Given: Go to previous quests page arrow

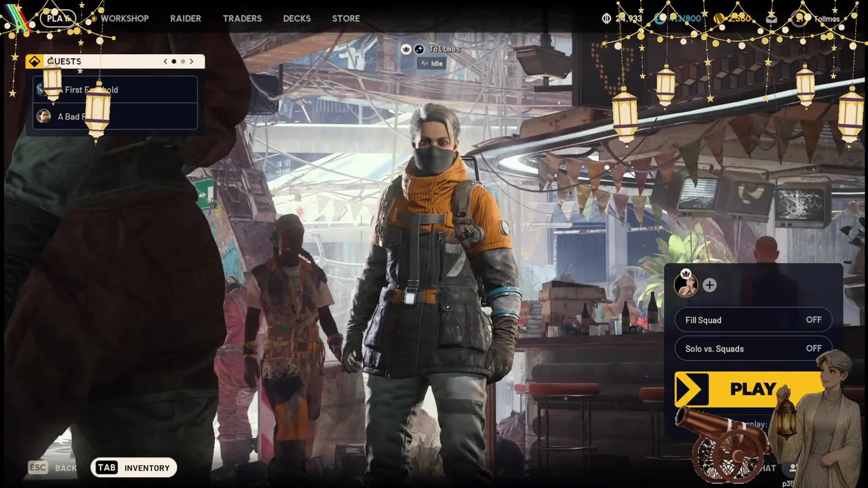Looking at the screenshot, I should (165, 62).
